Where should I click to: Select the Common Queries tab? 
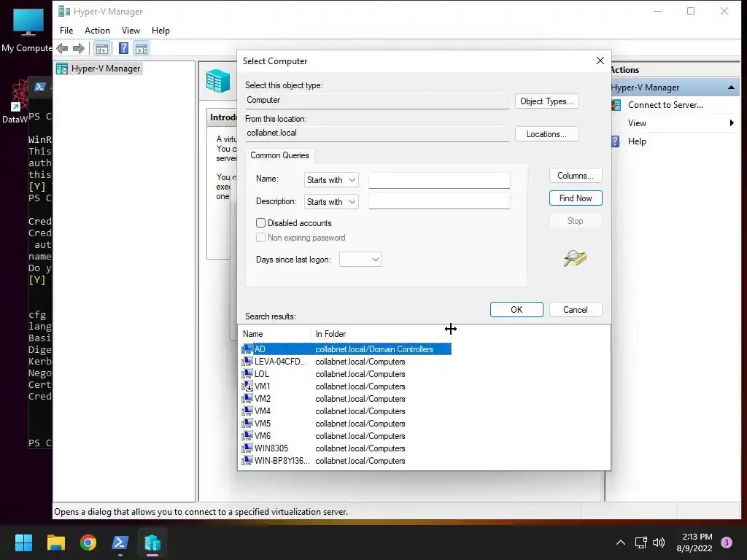[279, 155]
